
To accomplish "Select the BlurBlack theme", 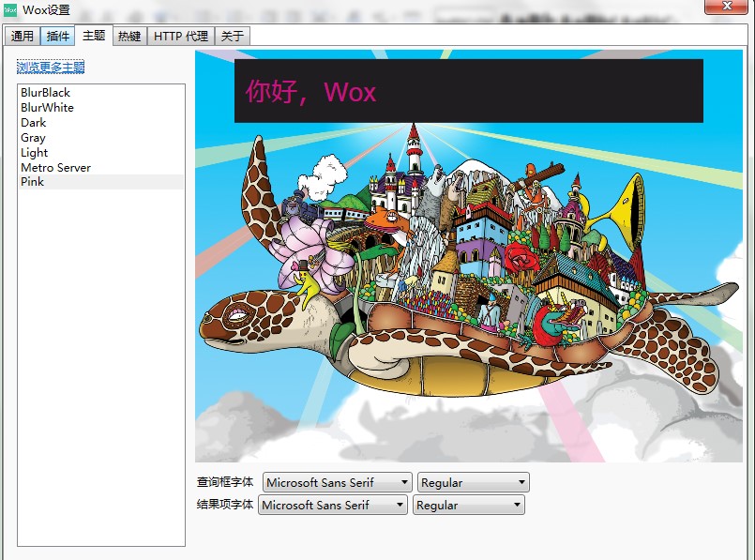I will click(44, 92).
